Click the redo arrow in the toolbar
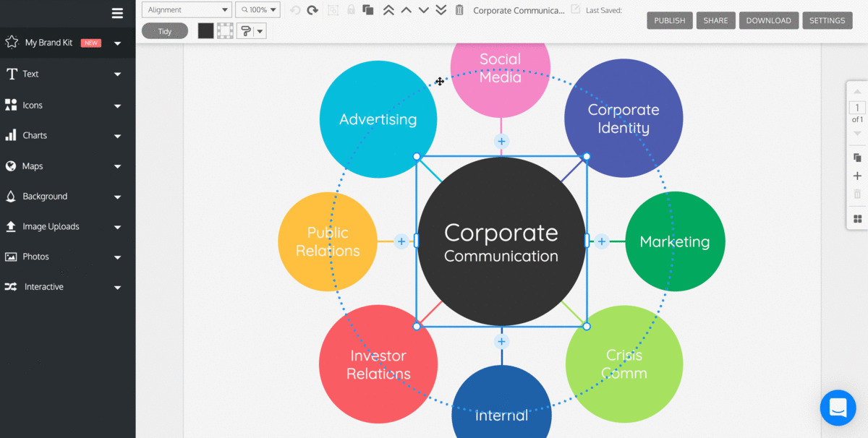The width and height of the screenshot is (868, 438). pos(312,10)
